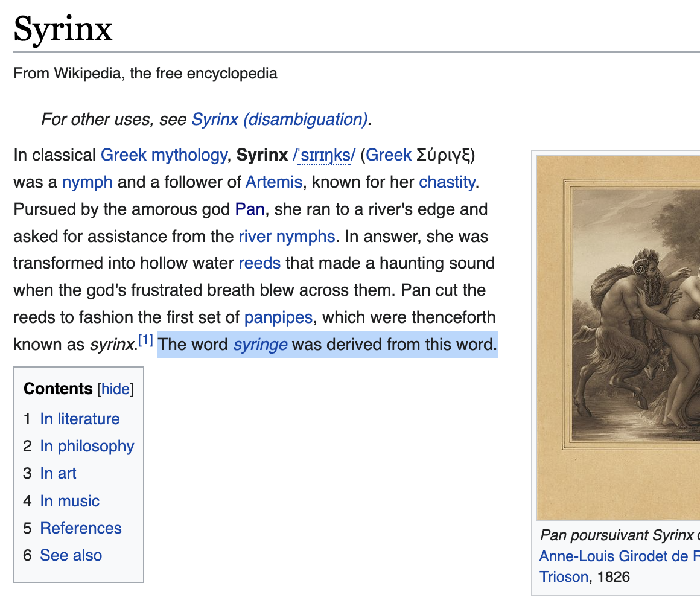700x612 pixels.
Task: Navigate to section 5 References
Action: pos(81,529)
